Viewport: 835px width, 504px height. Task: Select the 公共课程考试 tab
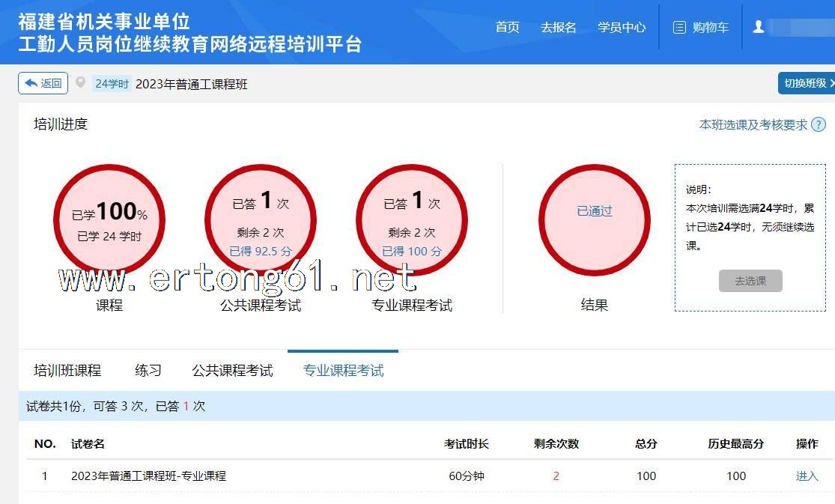(x=232, y=371)
